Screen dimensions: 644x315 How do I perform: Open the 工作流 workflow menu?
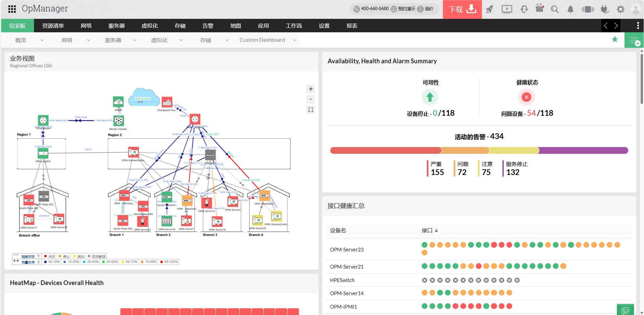[x=294, y=26]
